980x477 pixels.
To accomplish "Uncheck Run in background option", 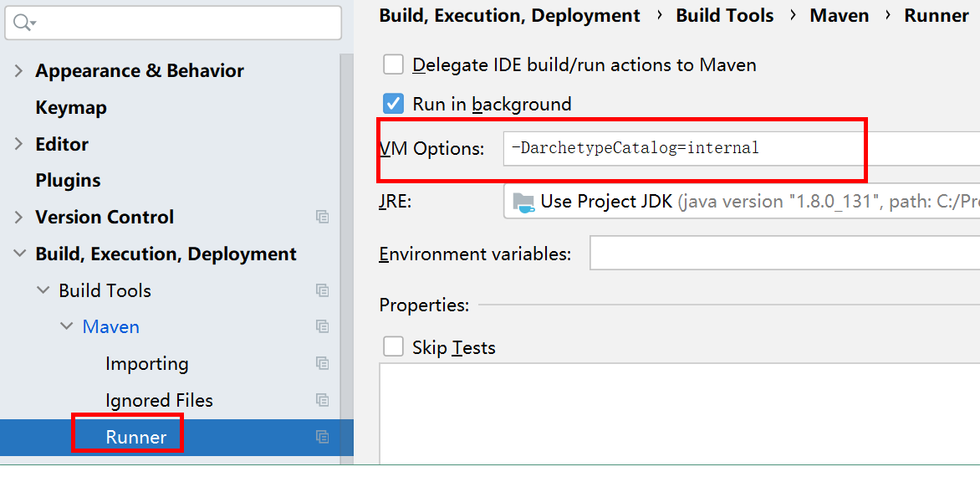I will coord(393,104).
